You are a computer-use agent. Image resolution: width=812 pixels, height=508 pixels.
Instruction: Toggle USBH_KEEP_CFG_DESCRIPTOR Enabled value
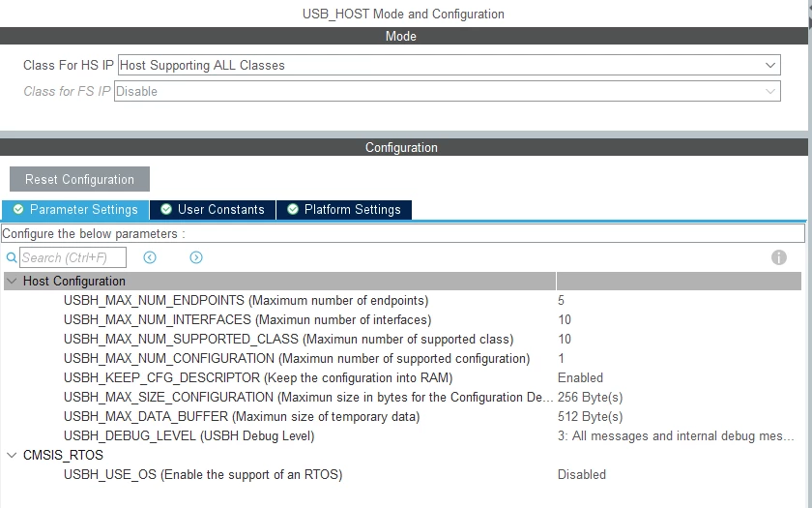580,378
